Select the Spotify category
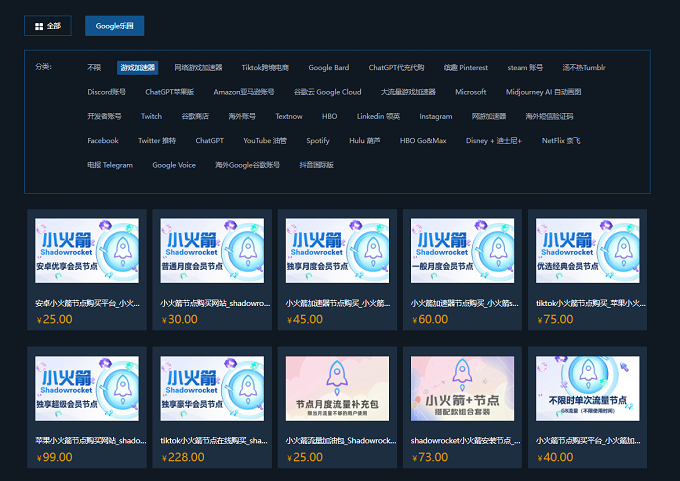 [x=318, y=141]
